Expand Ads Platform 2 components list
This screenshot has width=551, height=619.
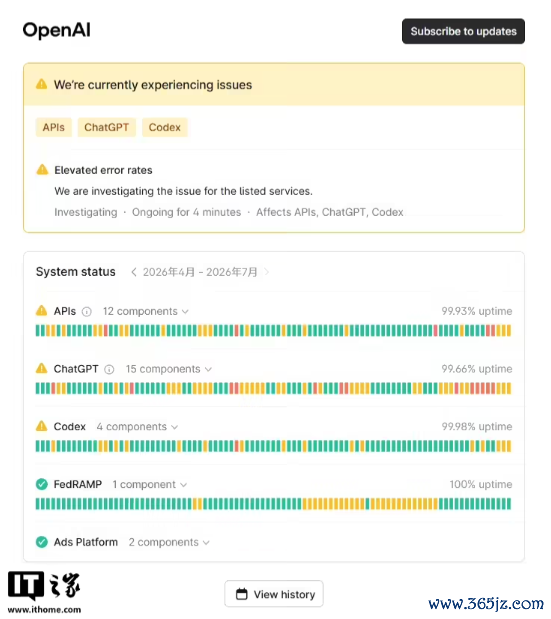point(169,542)
